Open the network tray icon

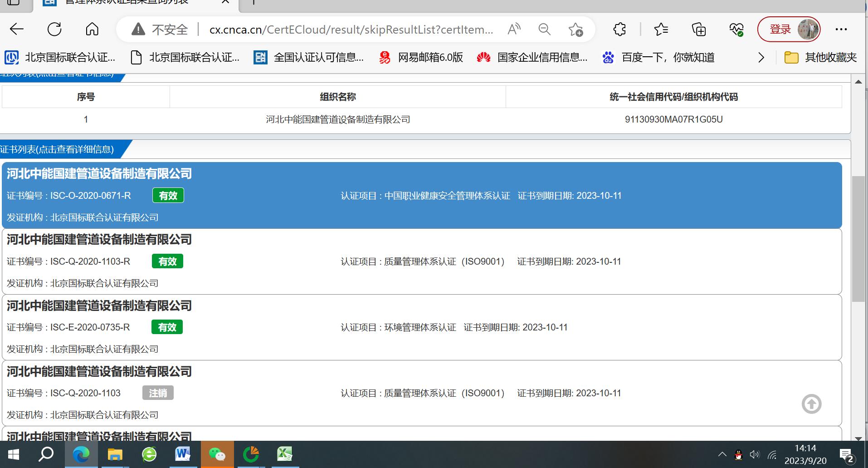point(772,454)
